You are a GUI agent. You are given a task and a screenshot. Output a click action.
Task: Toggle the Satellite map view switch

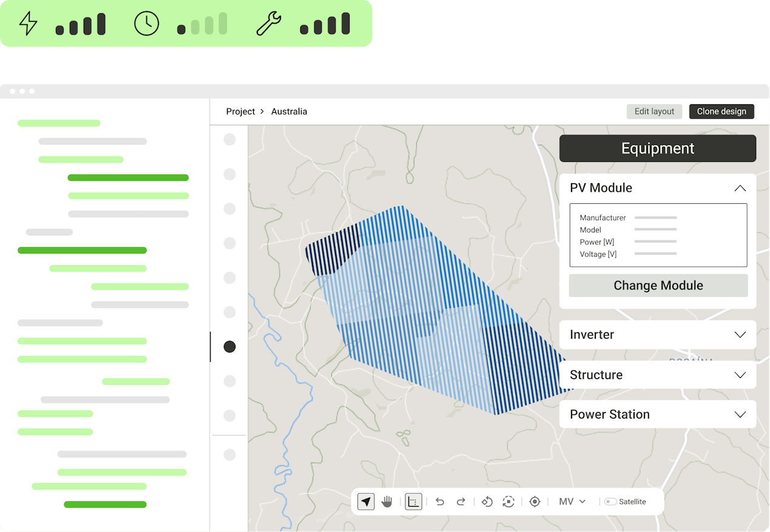[x=610, y=502]
